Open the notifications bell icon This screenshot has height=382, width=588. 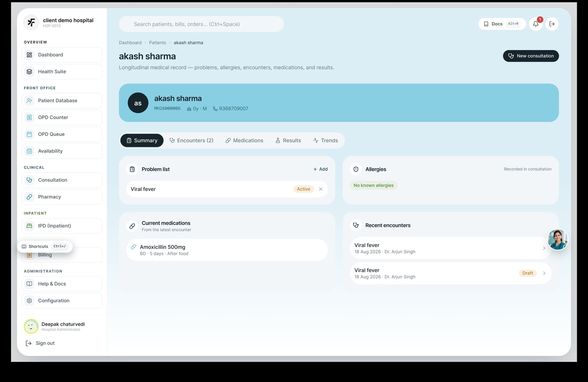click(536, 24)
